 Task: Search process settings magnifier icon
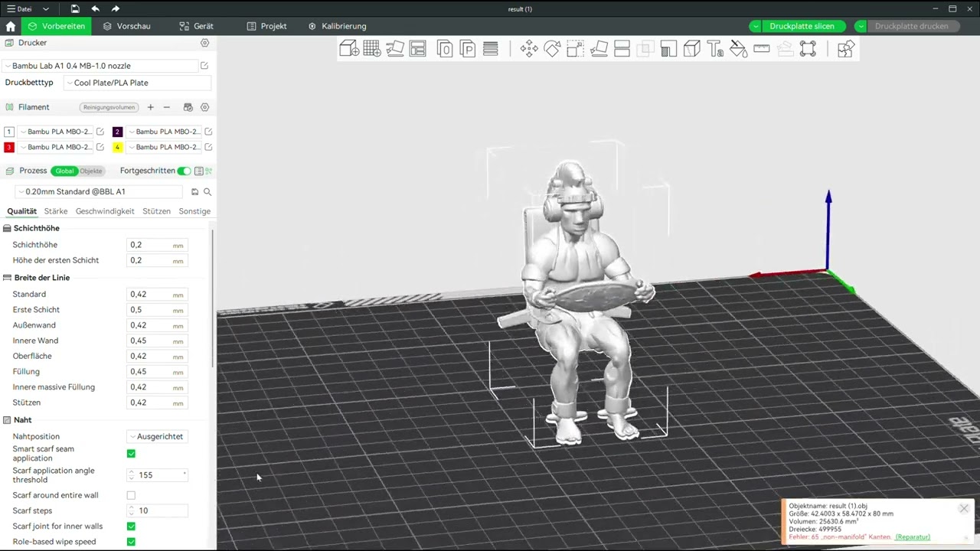207,192
